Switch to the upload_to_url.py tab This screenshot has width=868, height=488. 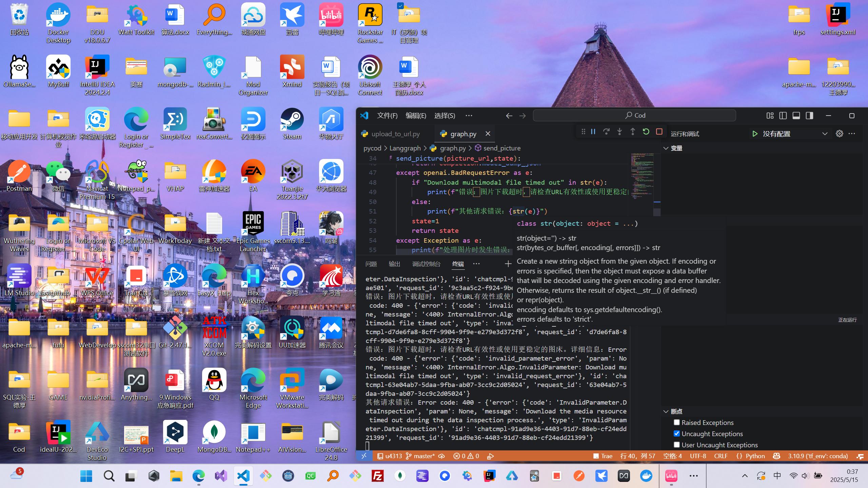(391, 134)
